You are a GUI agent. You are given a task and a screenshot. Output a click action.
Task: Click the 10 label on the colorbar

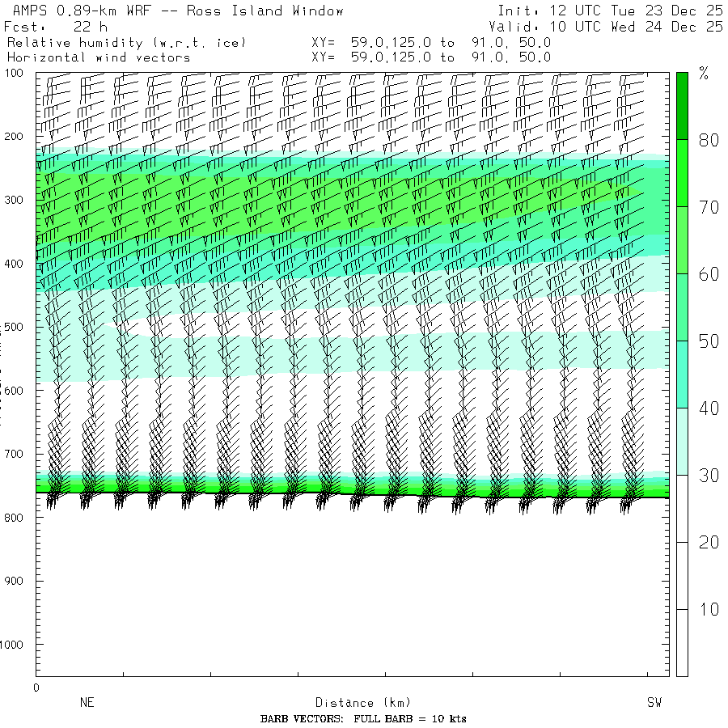pyautogui.click(x=709, y=609)
